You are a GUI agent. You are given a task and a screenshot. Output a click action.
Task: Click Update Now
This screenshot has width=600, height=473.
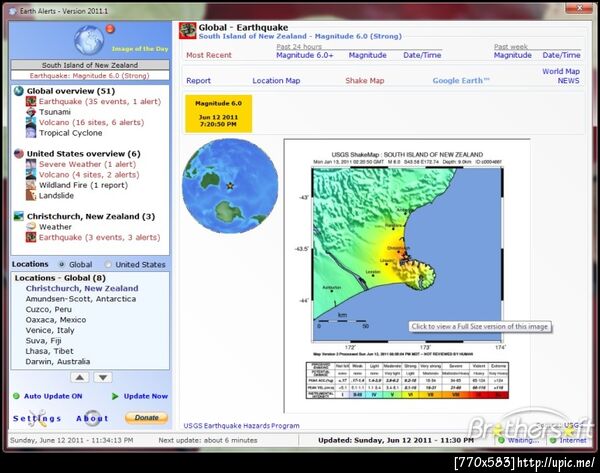coord(146,396)
